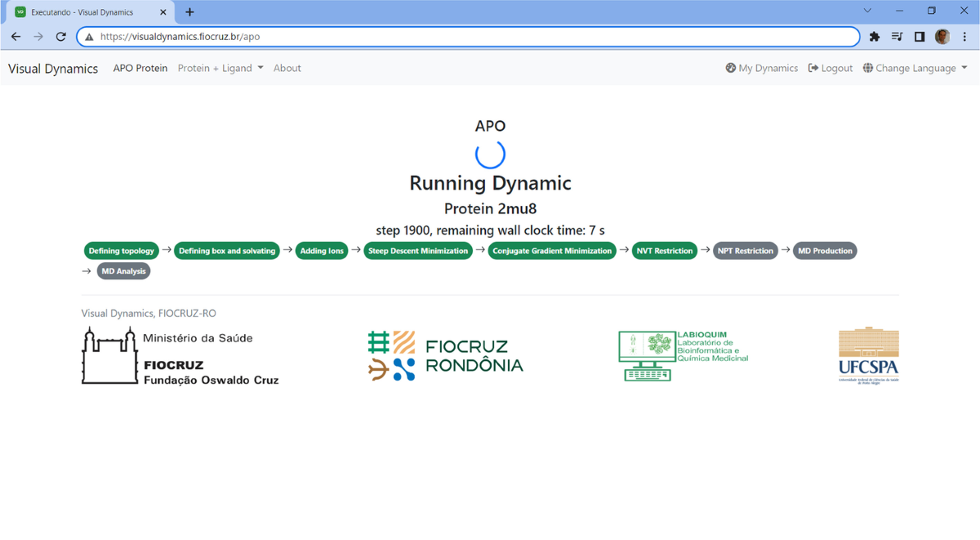The height and width of the screenshot is (540, 980).
Task: Expand the Protein + Ligand dropdown
Action: pyautogui.click(x=220, y=69)
